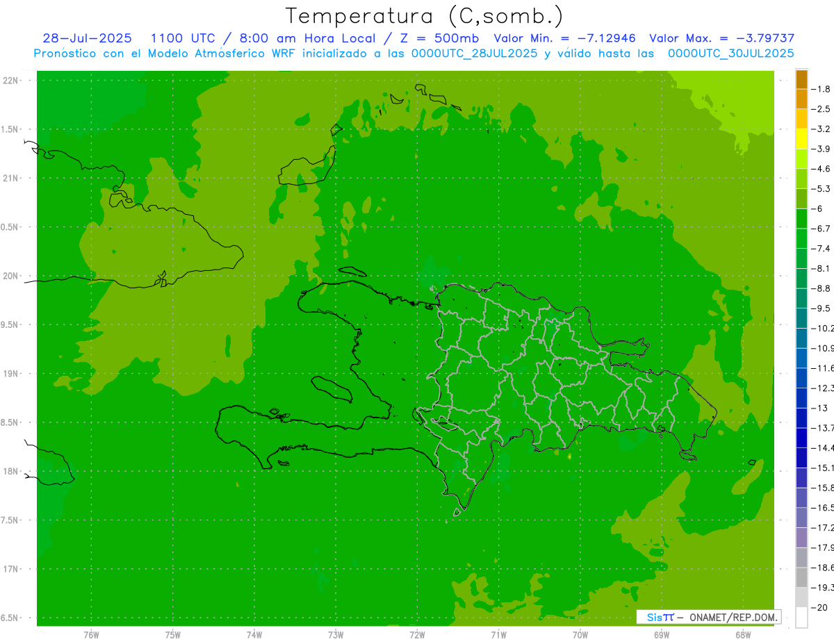
Task: Select legend swatch between -1.8 and -2.5
Action: 801,99
